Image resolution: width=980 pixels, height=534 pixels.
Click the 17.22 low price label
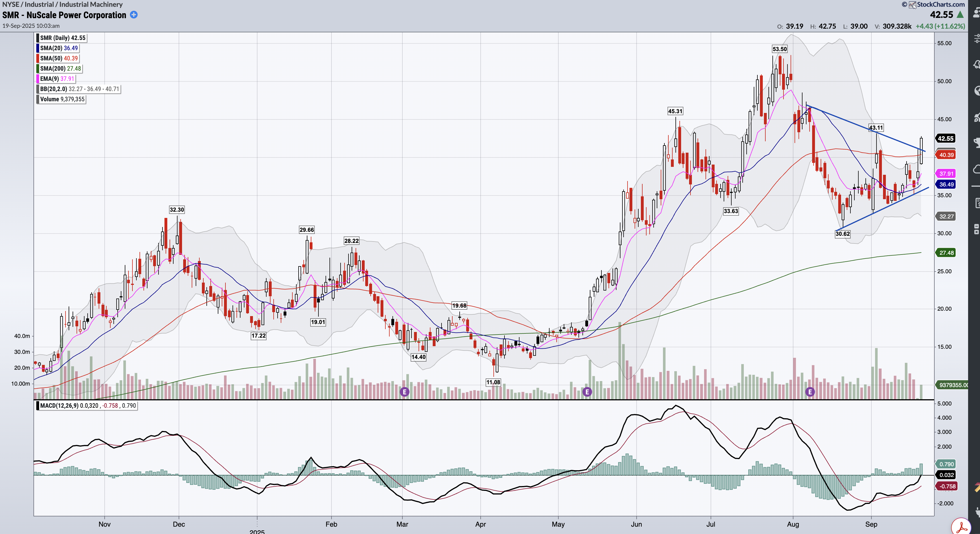[258, 336]
